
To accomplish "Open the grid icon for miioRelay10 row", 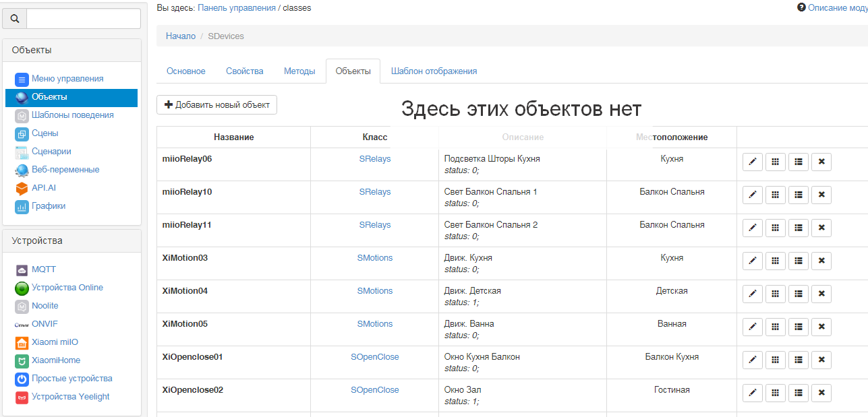I will pos(776,195).
